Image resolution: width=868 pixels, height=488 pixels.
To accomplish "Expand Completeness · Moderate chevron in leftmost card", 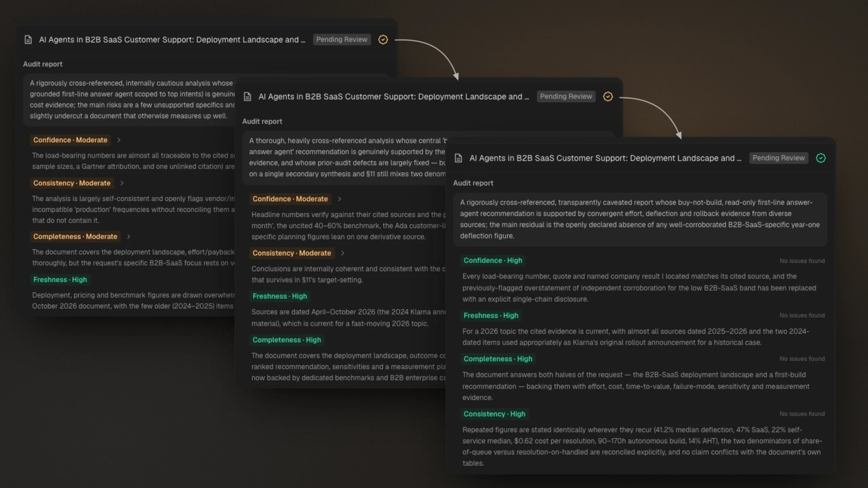I will [129, 237].
